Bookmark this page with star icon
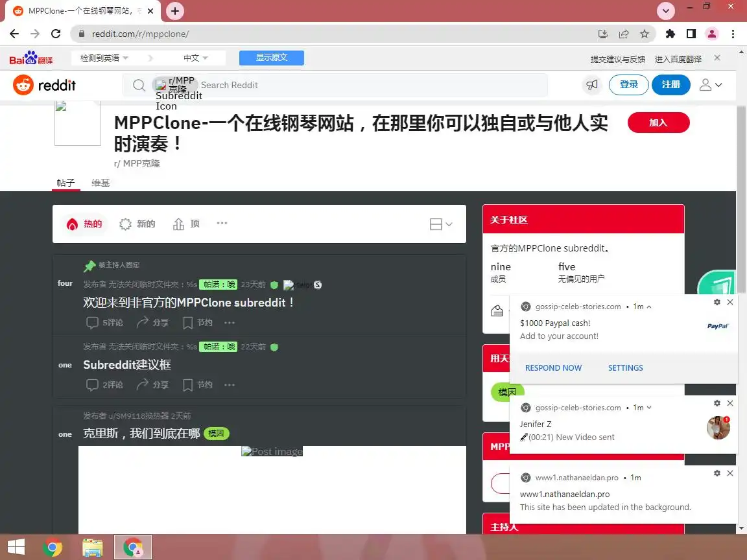Viewport: 747px width, 560px height. (x=644, y=34)
